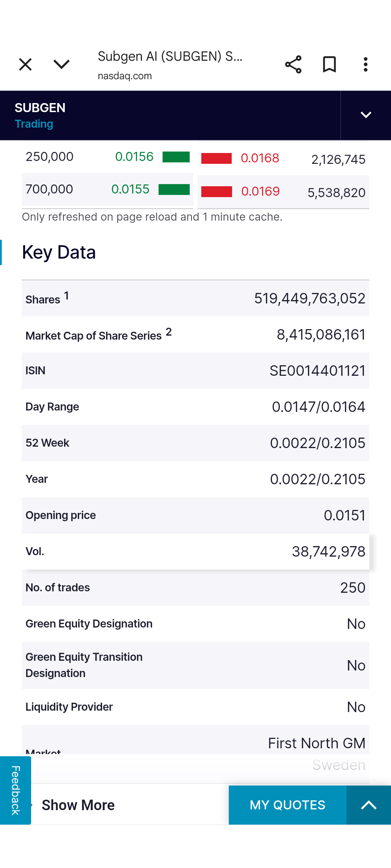Viewport: 391px width, 868px height.
Task: Tap the share network nodes symbol
Action: 293,64
